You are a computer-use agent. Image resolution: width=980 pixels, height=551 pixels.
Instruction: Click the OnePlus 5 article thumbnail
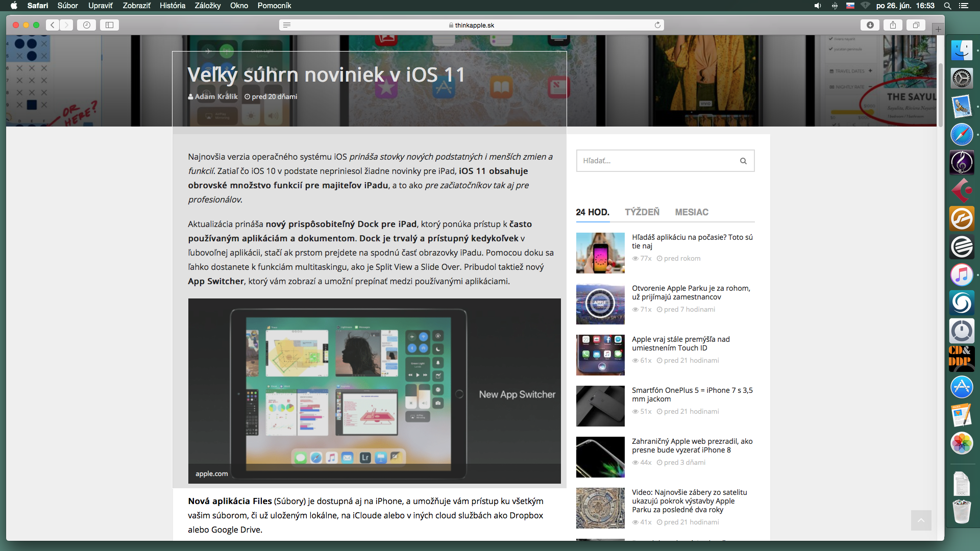click(600, 406)
